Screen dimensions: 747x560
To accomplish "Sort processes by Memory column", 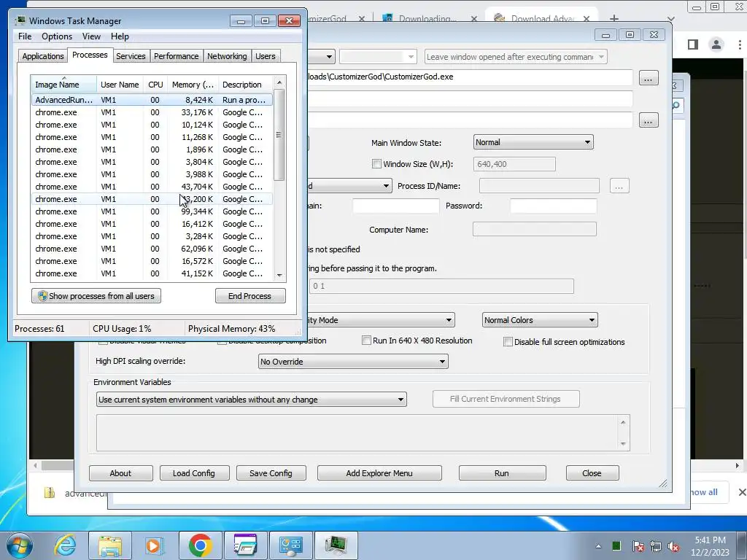I will [x=193, y=85].
